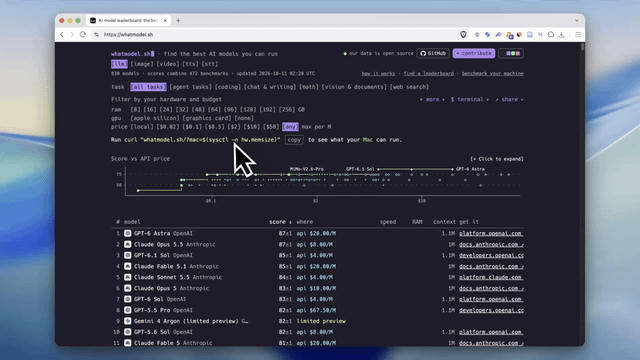This screenshot has height=360, width=640.
Task: Open platform.openai.com link for GPT-6 Astra
Action: coord(491,233)
